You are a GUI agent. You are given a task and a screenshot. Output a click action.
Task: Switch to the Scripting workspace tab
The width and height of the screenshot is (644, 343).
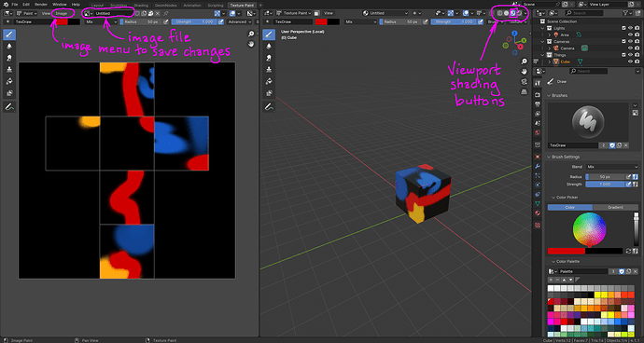click(216, 6)
